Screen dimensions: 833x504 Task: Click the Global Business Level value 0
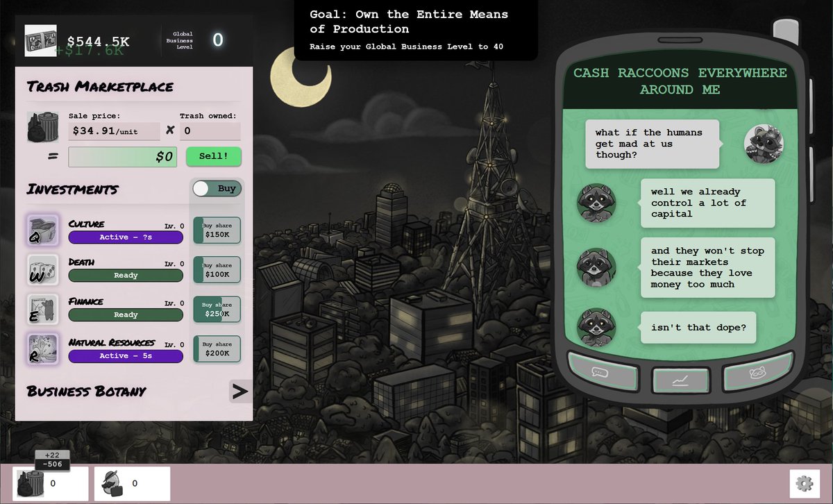point(217,40)
